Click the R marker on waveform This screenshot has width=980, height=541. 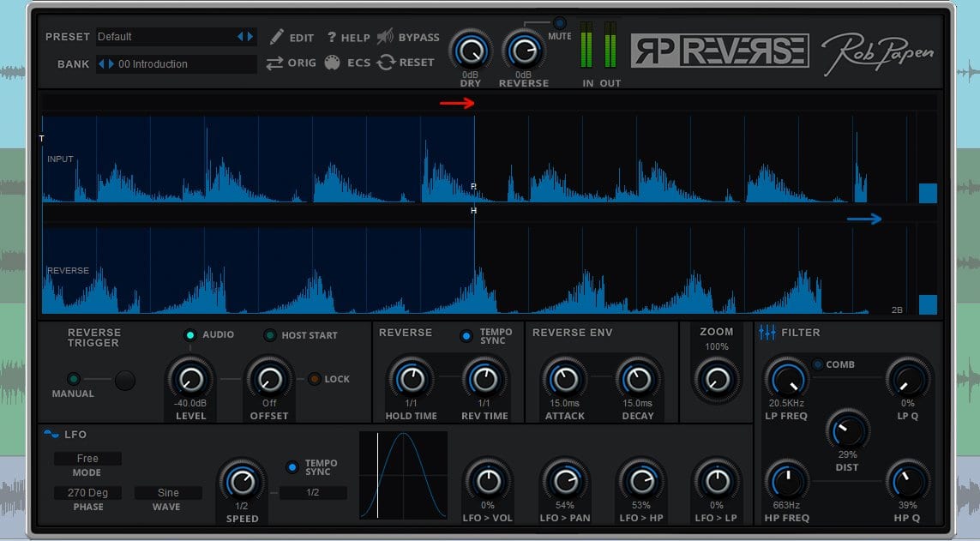tap(474, 186)
